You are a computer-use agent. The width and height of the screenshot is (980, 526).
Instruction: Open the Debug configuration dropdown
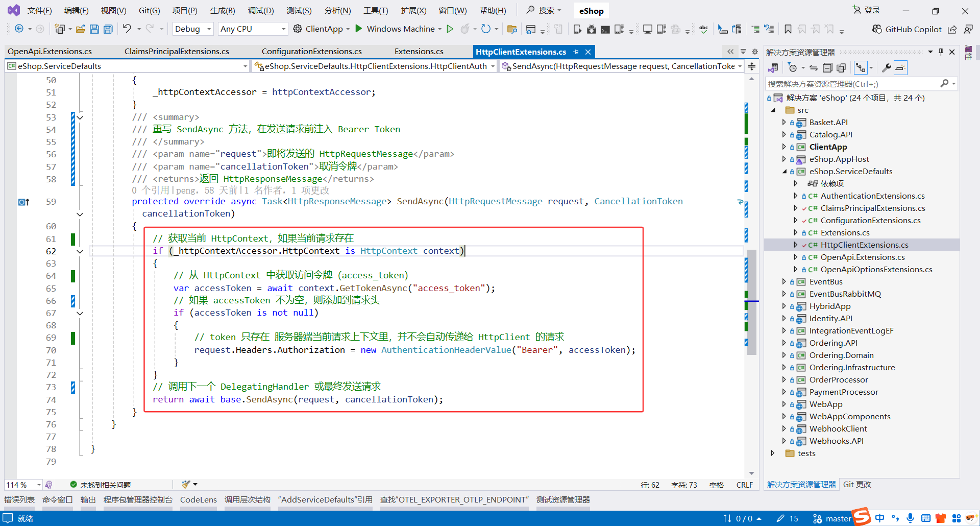(x=193, y=29)
